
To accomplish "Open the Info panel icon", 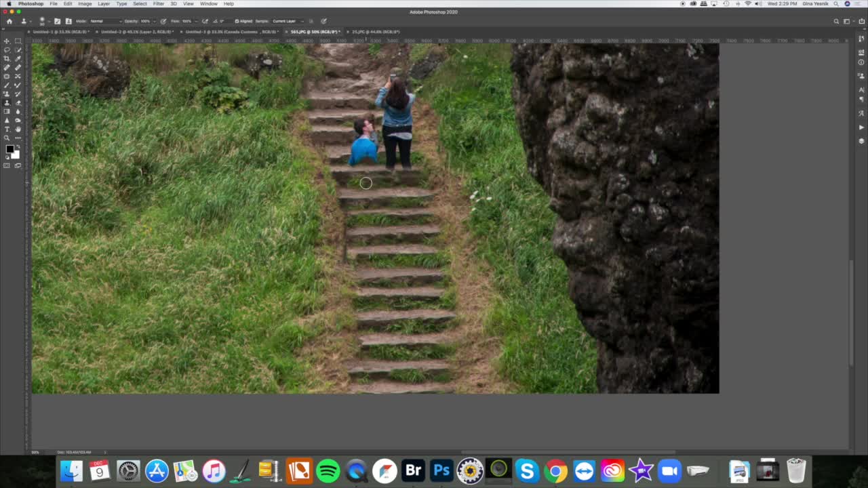I will point(861,62).
